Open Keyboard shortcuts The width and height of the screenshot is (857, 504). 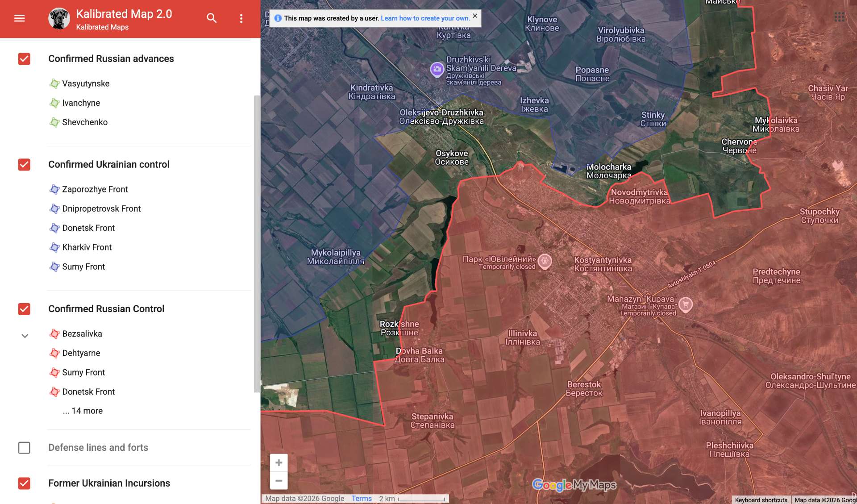(761, 500)
